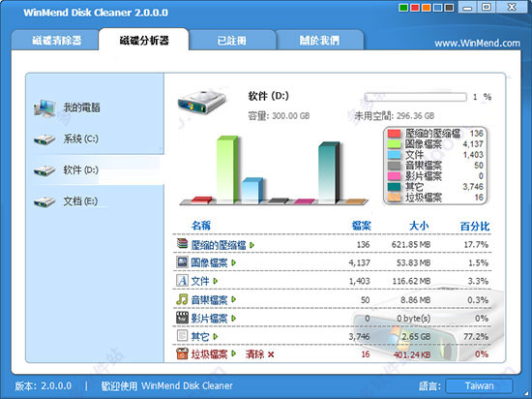This screenshot has width=532, height=399.
Task: Click the 2.65 GB size value
Action: (416, 337)
